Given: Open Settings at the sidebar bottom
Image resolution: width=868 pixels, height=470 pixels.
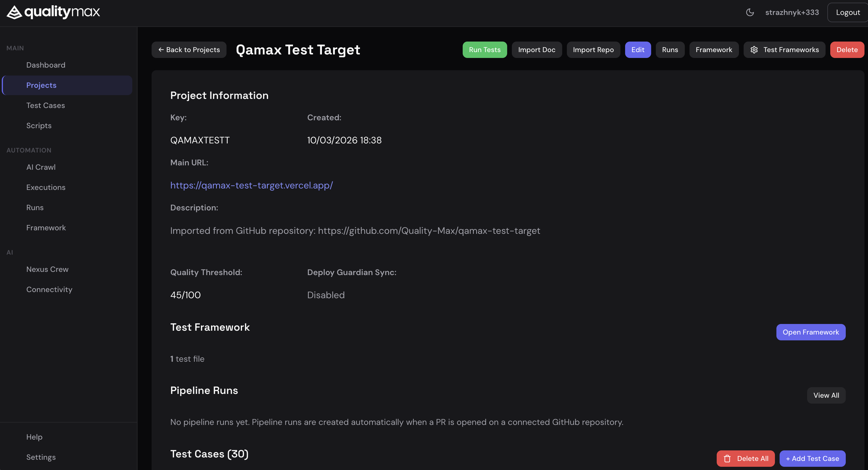Looking at the screenshot, I should click(41, 457).
